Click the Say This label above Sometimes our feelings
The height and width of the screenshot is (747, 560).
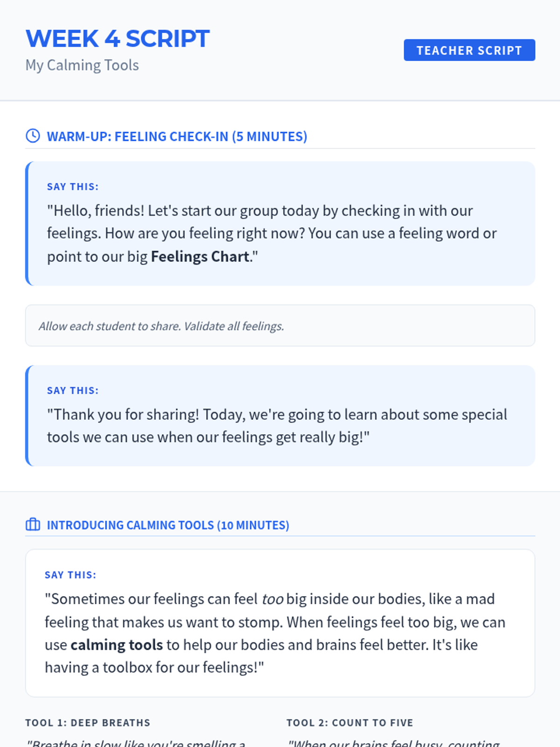coord(70,575)
